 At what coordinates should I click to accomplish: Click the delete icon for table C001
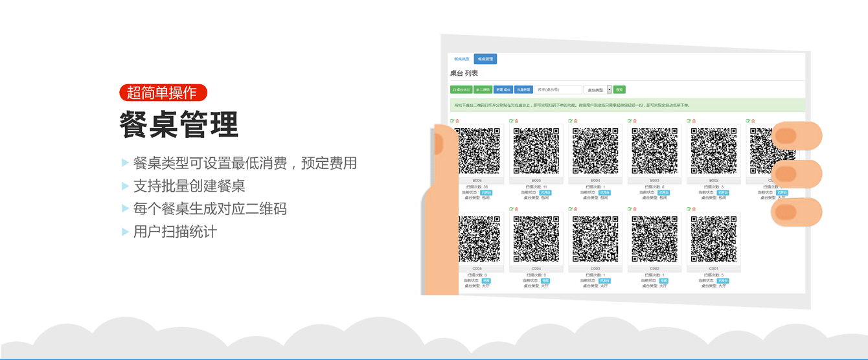[694, 209]
